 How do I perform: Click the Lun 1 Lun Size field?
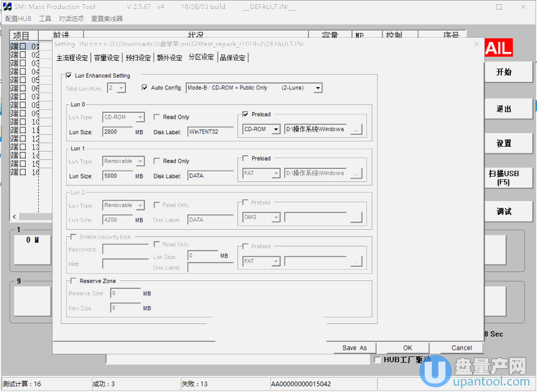(118, 176)
